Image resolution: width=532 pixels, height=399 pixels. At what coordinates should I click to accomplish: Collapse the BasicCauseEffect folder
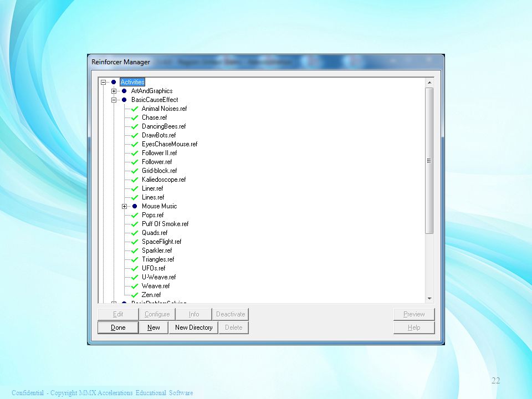114,100
